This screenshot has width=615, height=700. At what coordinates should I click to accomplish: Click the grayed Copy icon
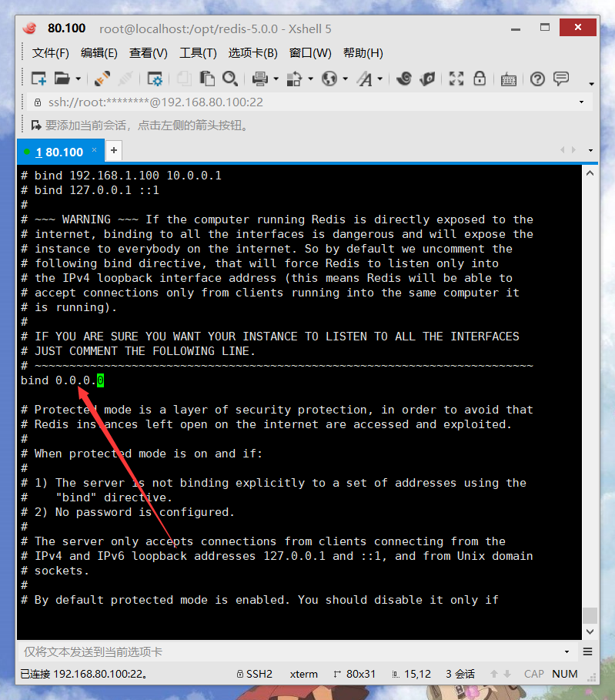[x=184, y=79]
